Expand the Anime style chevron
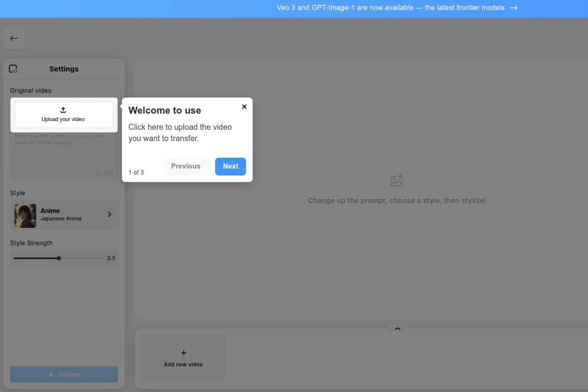The image size is (588, 392). click(x=109, y=214)
